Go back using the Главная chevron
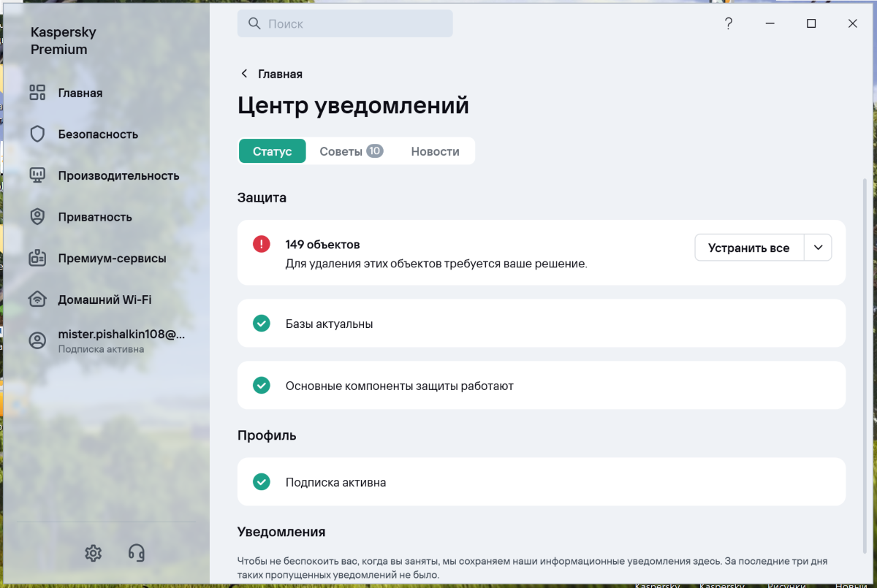The height and width of the screenshot is (588, 877). [x=243, y=74]
